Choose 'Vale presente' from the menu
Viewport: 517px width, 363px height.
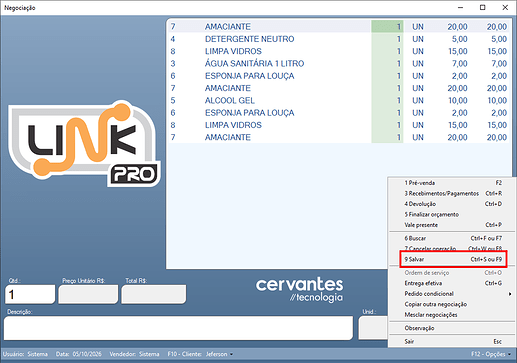pos(453,225)
